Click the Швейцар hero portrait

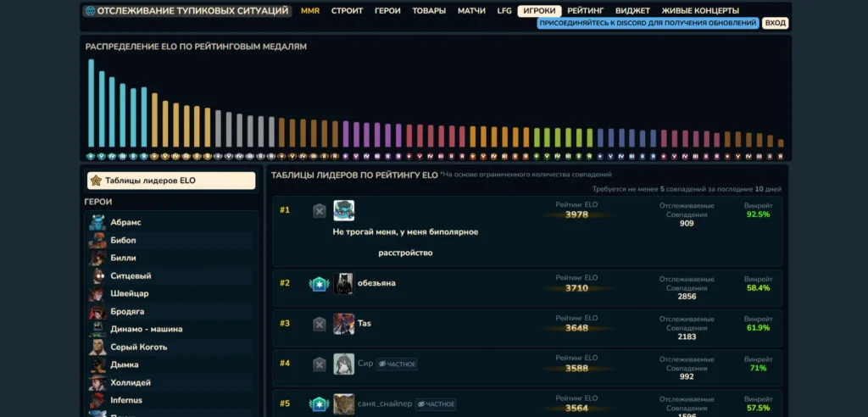pos(97,293)
